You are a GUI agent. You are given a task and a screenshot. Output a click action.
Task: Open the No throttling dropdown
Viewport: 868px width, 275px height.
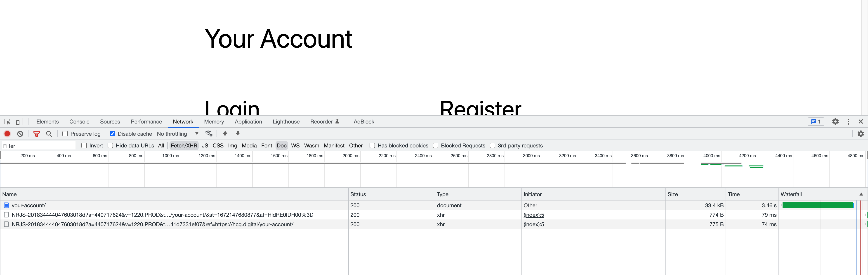click(178, 134)
